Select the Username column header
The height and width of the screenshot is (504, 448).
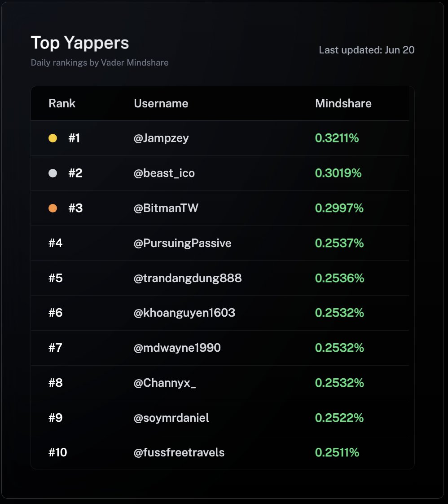tap(161, 103)
